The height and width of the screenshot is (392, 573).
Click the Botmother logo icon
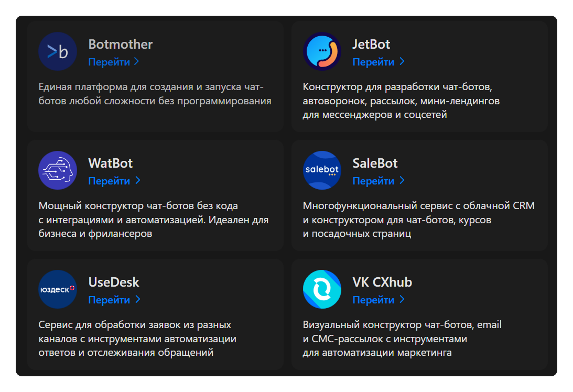[x=58, y=51]
